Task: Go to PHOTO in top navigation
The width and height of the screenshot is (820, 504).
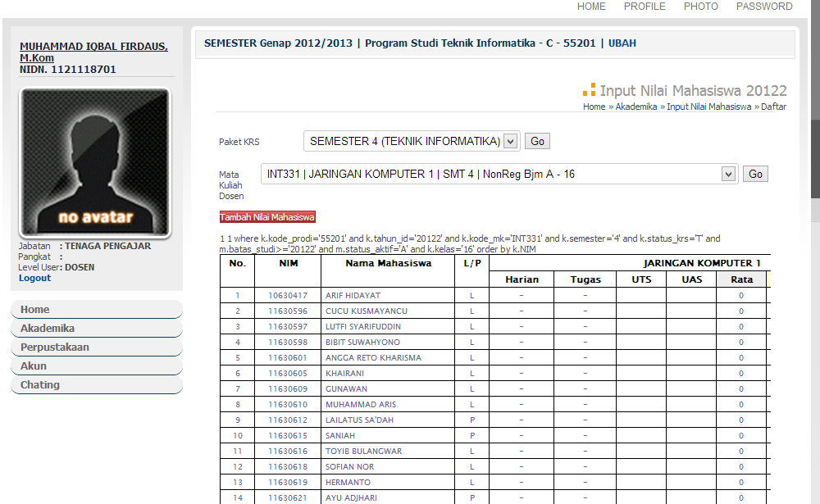Action: pyautogui.click(x=700, y=7)
